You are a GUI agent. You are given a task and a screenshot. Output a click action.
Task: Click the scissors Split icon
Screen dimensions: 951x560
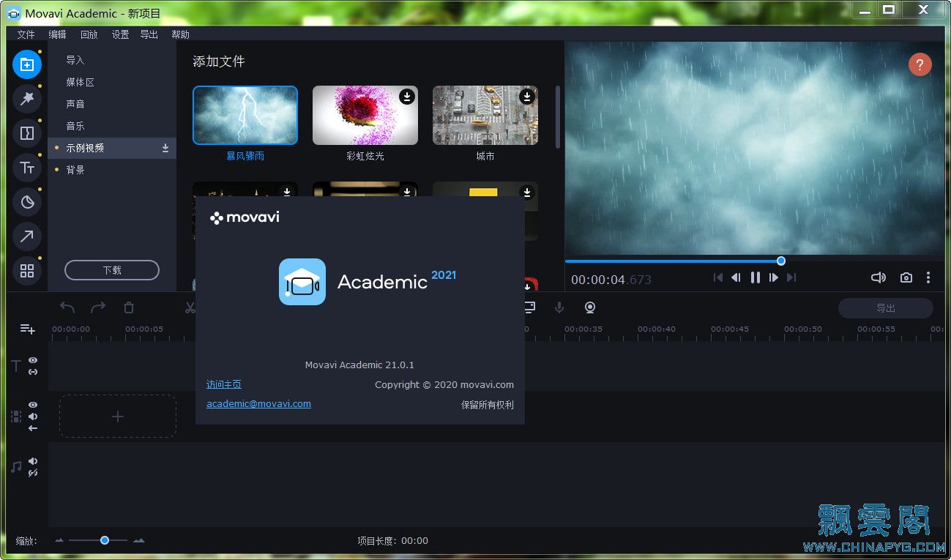tap(190, 307)
